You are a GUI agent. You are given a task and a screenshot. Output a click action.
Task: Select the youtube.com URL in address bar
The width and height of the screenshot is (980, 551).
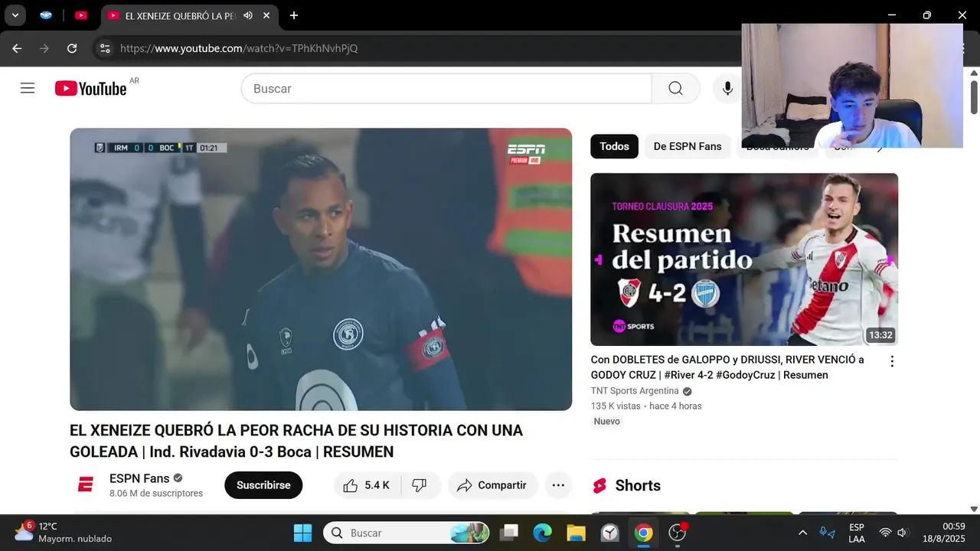(239, 48)
